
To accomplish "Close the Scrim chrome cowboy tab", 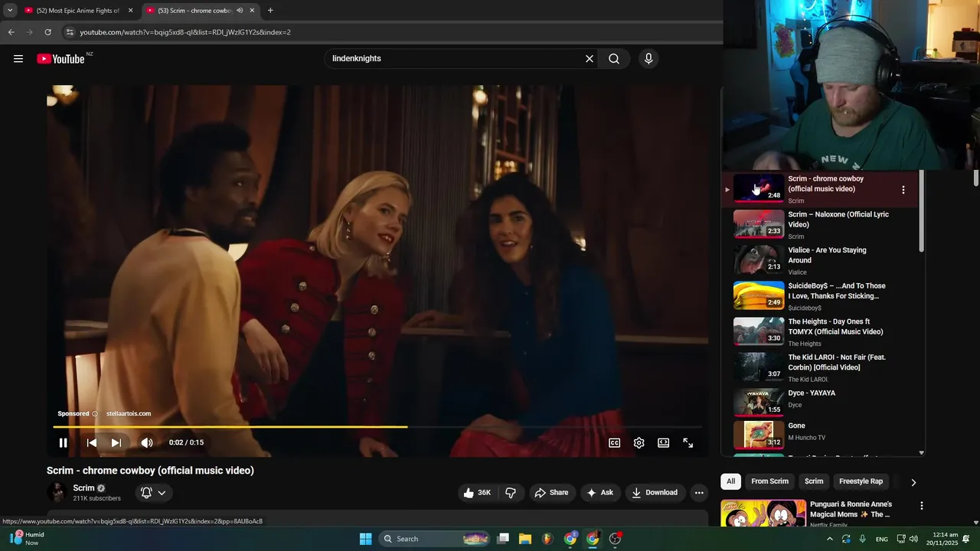I will click(253, 11).
